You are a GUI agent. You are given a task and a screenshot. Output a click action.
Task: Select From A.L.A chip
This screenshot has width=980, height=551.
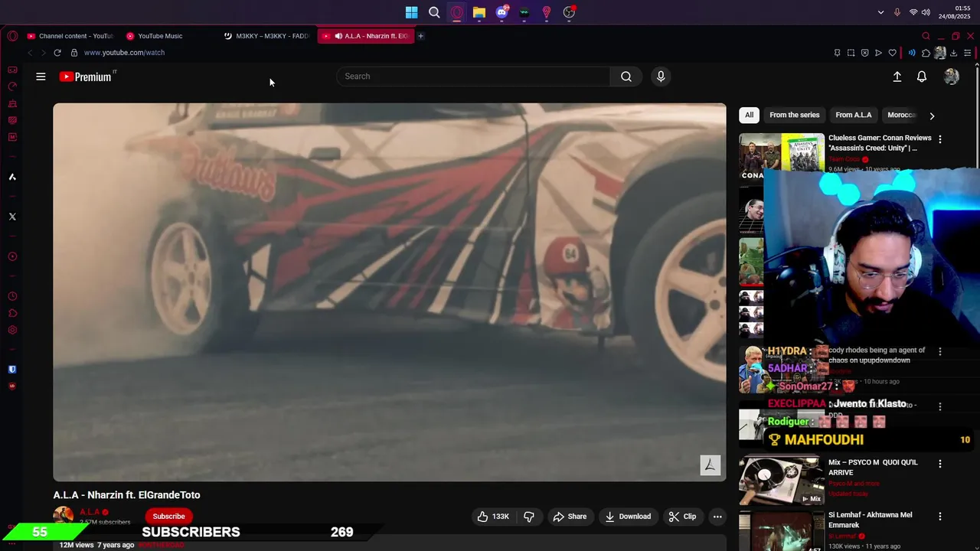[853, 115]
